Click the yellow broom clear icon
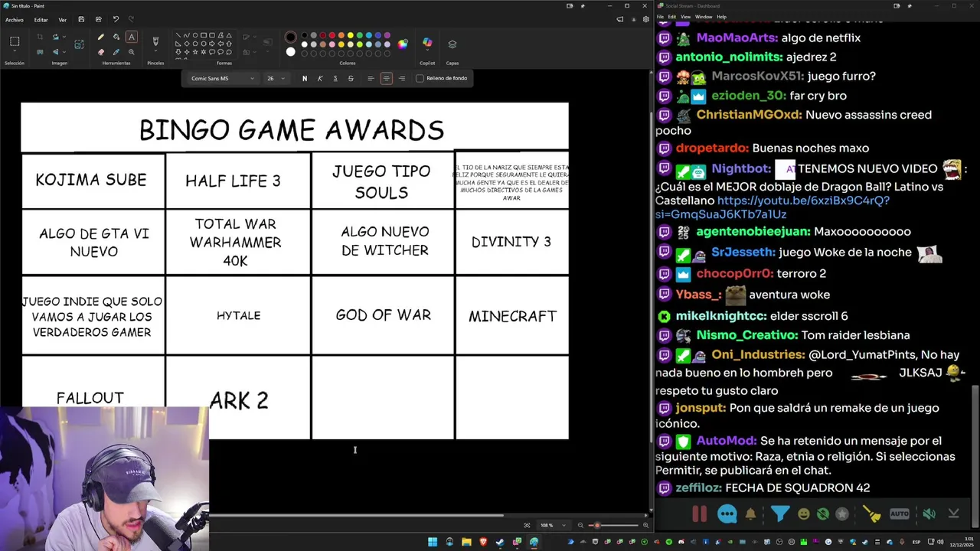Image resolution: width=980 pixels, height=551 pixels. click(872, 514)
